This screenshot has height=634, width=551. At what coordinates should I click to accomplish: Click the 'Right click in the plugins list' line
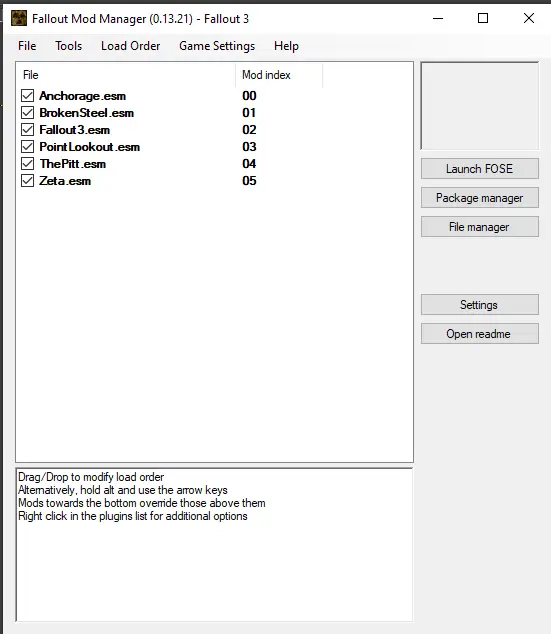coord(133,516)
